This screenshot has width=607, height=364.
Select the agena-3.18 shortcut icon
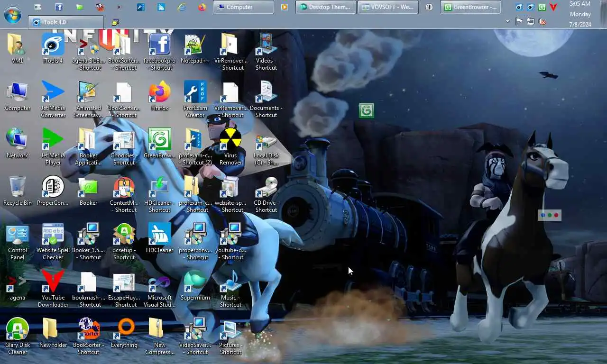(x=89, y=52)
